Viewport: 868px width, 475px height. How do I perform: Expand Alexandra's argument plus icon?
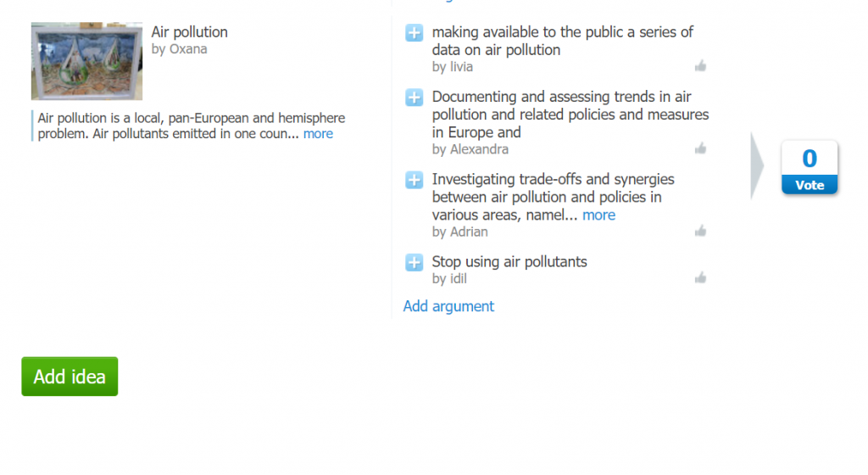tap(414, 98)
